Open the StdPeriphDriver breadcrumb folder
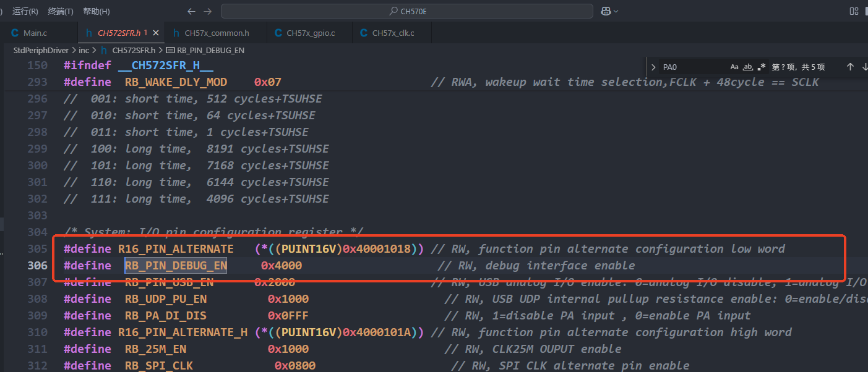 [41, 50]
